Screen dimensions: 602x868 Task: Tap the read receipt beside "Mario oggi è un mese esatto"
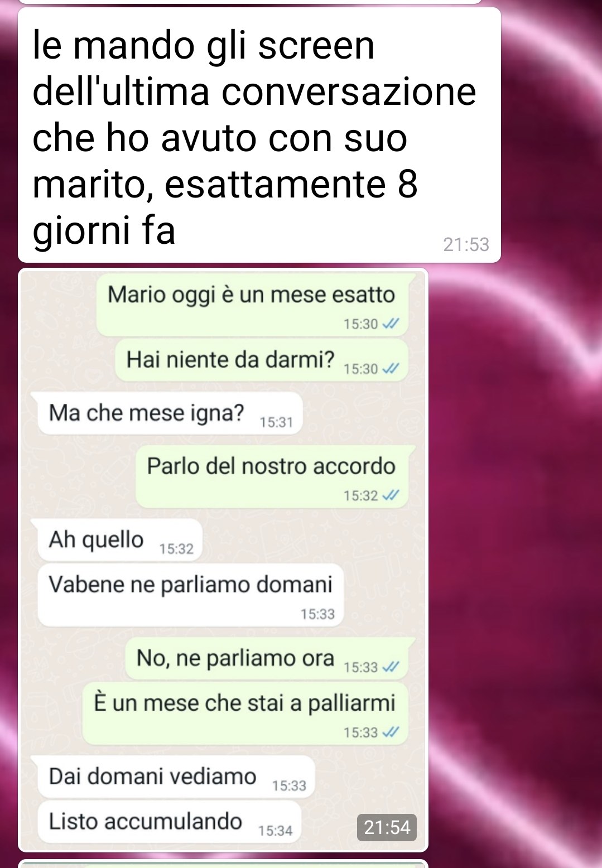coord(390,324)
